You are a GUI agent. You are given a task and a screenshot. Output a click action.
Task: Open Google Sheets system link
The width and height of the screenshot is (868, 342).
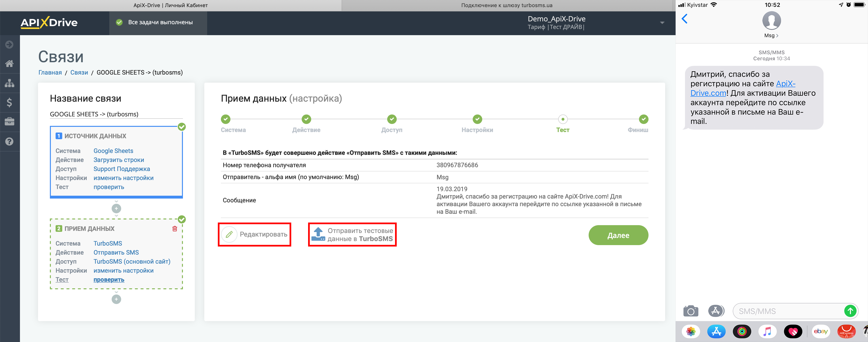pyautogui.click(x=113, y=151)
